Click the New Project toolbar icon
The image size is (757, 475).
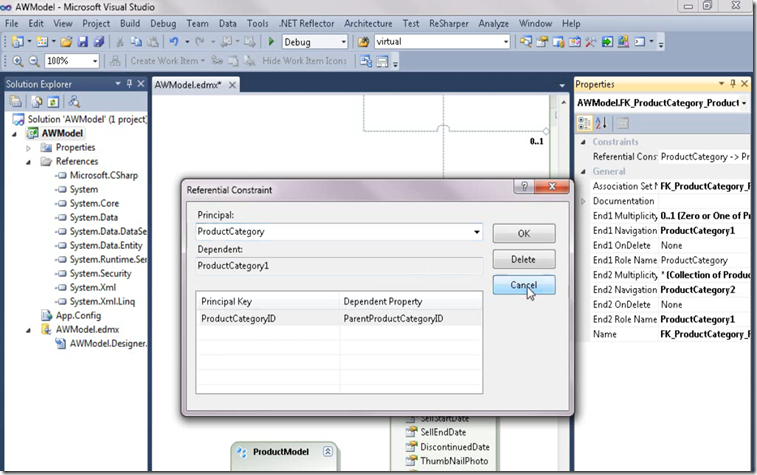coord(17,42)
